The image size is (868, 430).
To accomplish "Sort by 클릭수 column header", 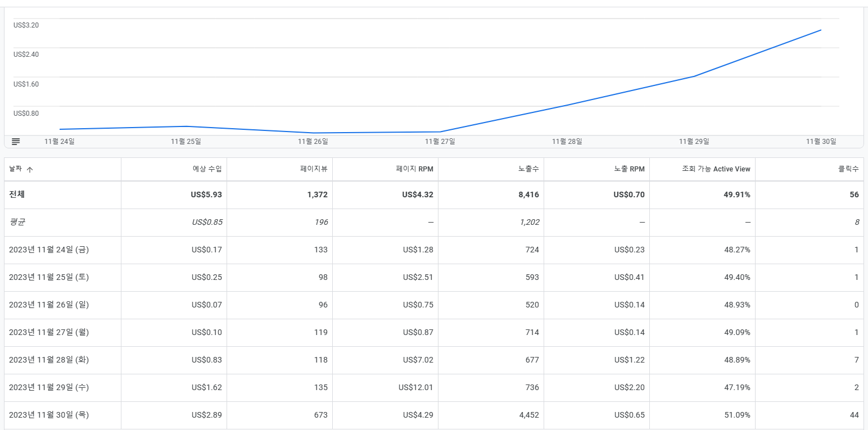I will [848, 169].
